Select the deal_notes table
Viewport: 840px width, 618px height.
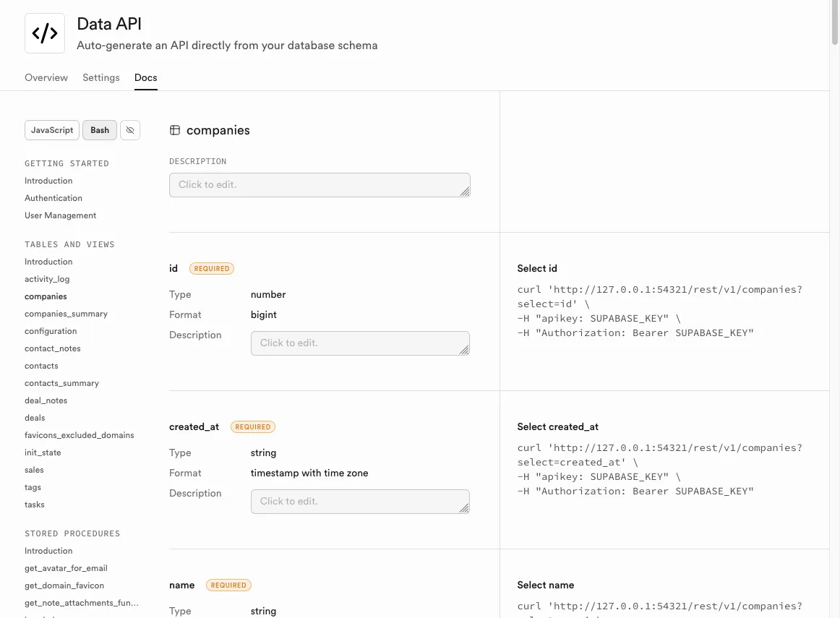(x=46, y=400)
